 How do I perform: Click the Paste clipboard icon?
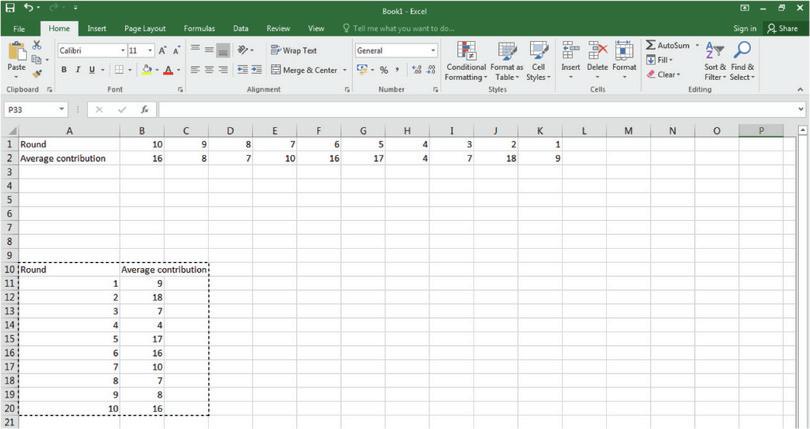point(17,51)
